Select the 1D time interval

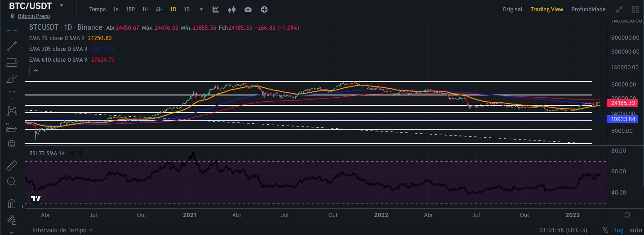click(173, 9)
